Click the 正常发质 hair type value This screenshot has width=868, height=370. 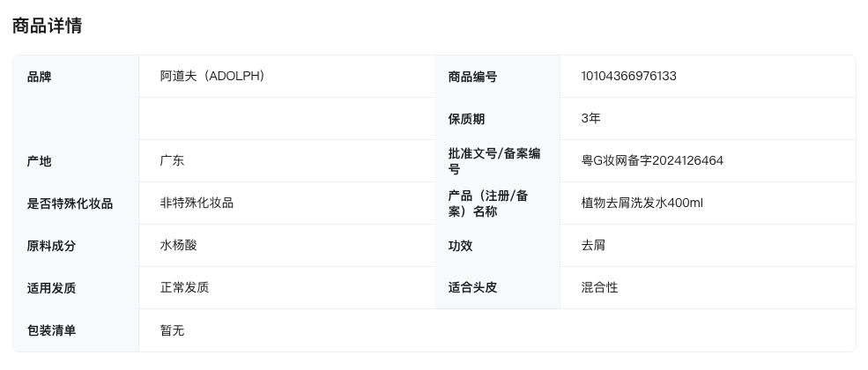coord(184,287)
